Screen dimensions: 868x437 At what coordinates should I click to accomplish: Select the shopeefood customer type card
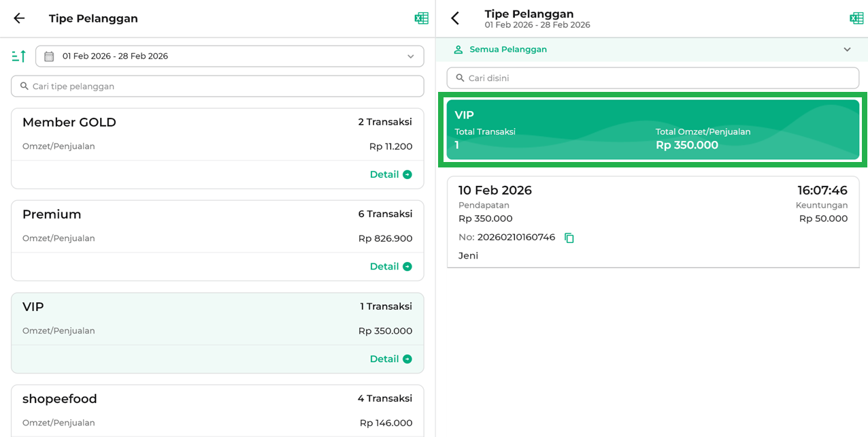(x=217, y=408)
